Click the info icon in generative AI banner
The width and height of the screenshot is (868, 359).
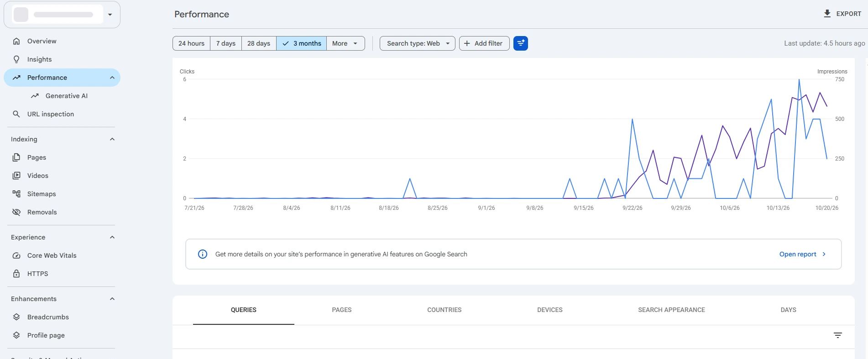tap(203, 254)
